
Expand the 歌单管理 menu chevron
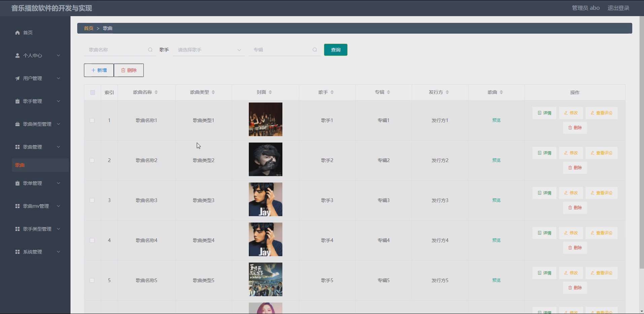click(59, 183)
